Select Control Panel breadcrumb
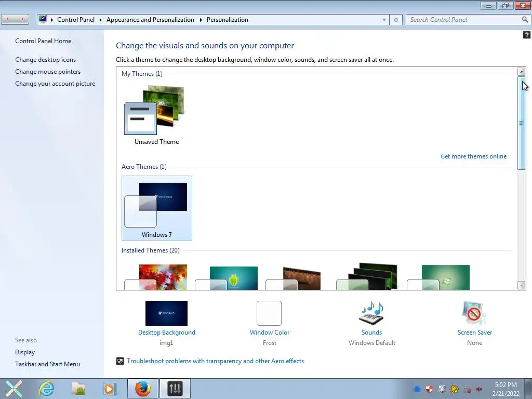 tap(76, 20)
